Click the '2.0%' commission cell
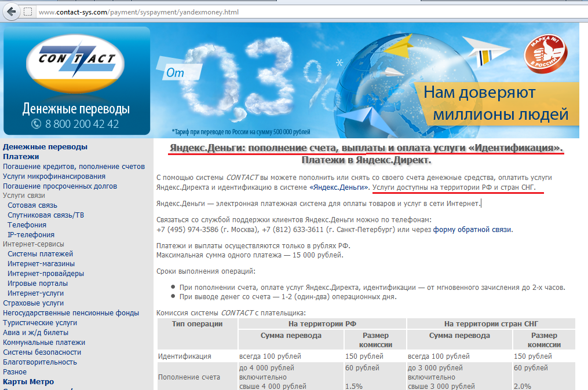This screenshot has height=390, width=588. pyautogui.click(x=523, y=386)
